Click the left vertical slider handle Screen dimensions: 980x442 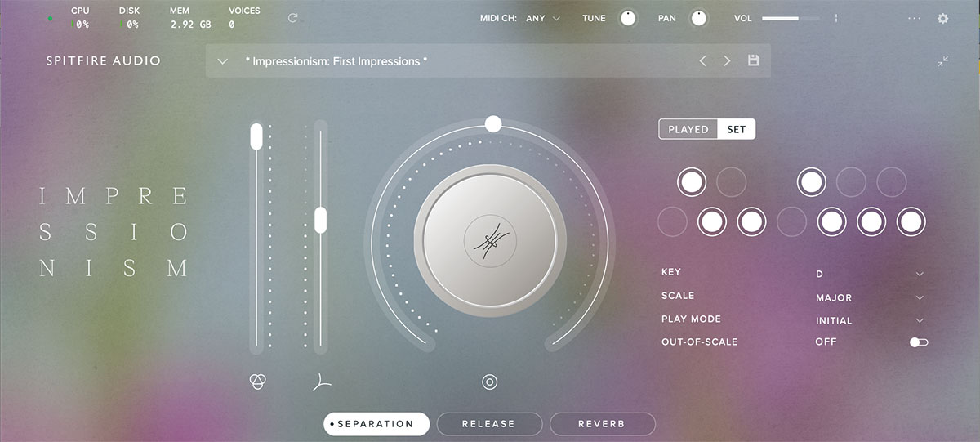[x=256, y=136]
